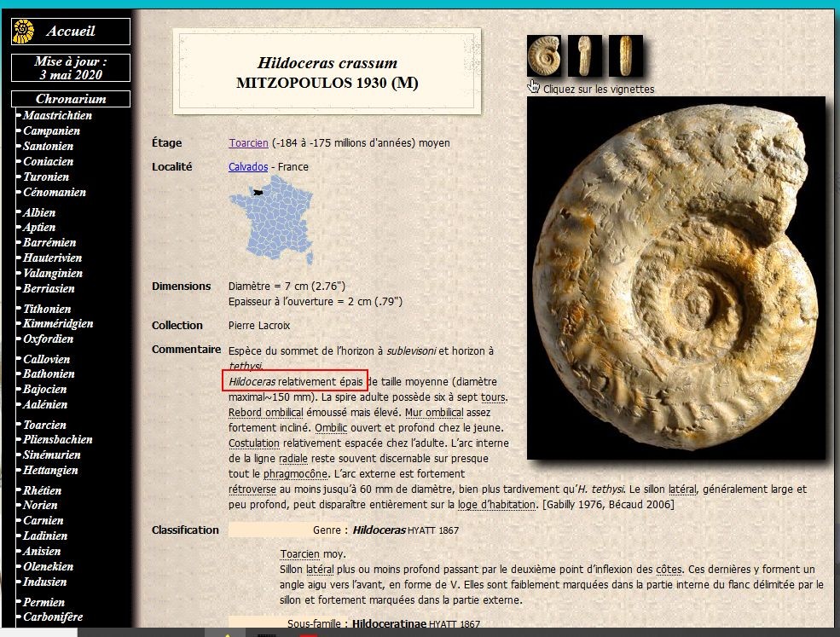Open the Accueil home link
This screenshot has height=637, width=840.
click(x=70, y=31)
